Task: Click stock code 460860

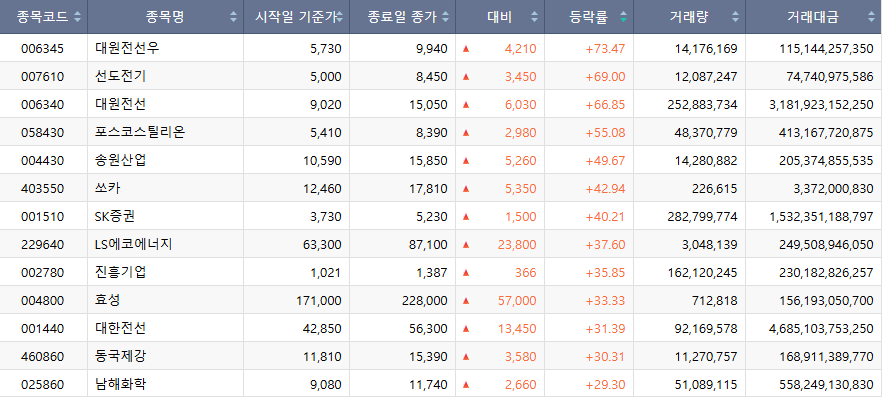Action: [43, 357]
